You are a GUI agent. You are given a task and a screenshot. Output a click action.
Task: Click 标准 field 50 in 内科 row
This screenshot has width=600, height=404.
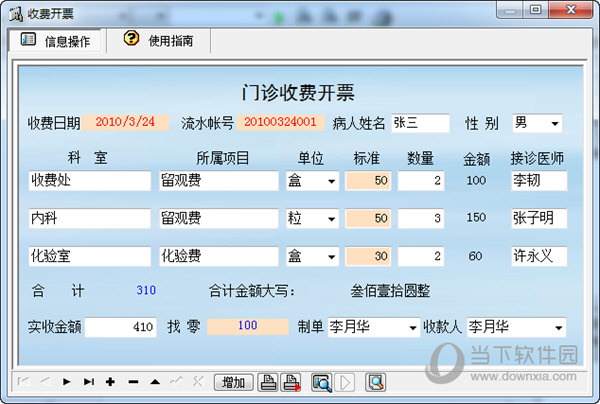coord(368,218)
